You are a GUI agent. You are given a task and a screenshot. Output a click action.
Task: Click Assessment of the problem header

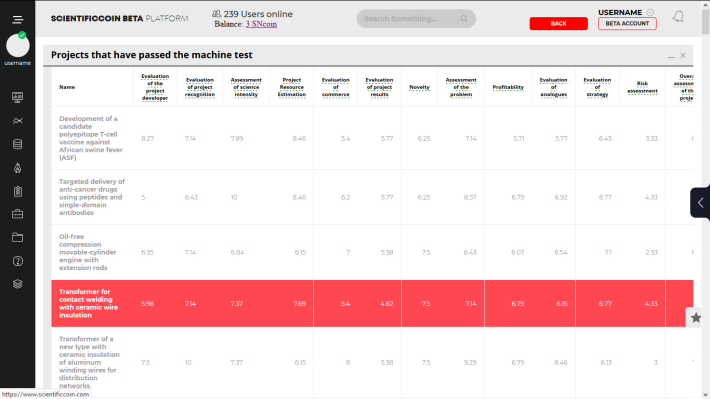point(461,87)
